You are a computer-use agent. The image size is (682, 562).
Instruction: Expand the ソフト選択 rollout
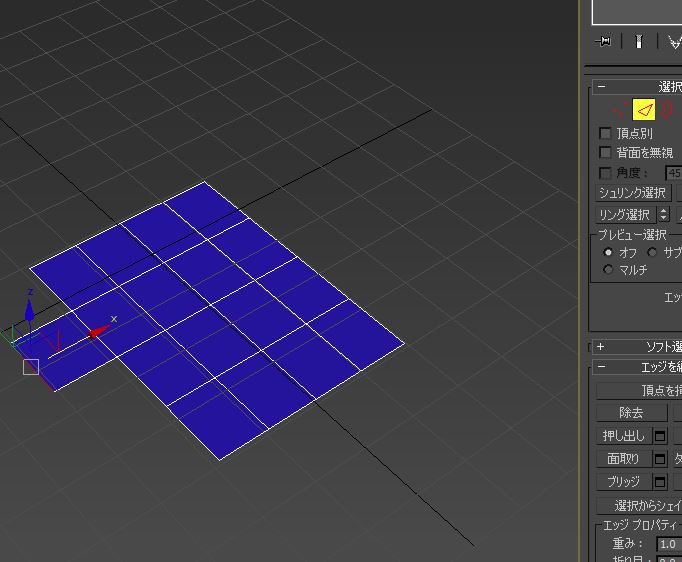point(601,347)
